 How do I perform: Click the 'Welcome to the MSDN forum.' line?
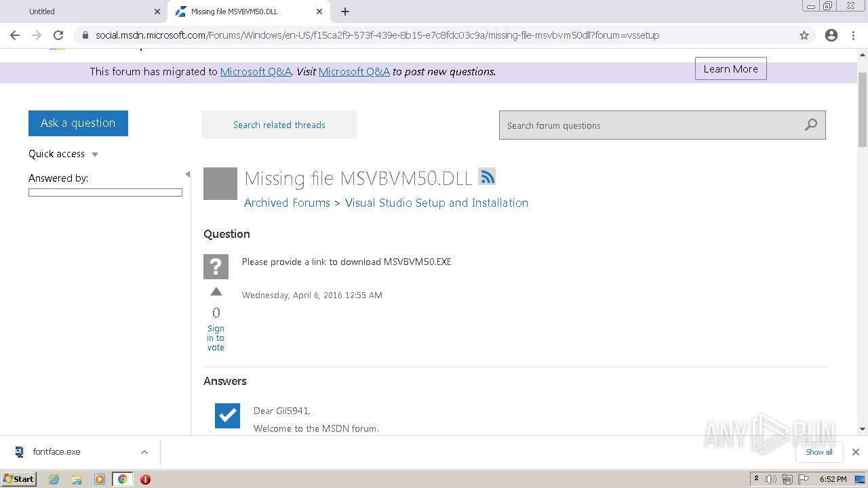point(316,428)
